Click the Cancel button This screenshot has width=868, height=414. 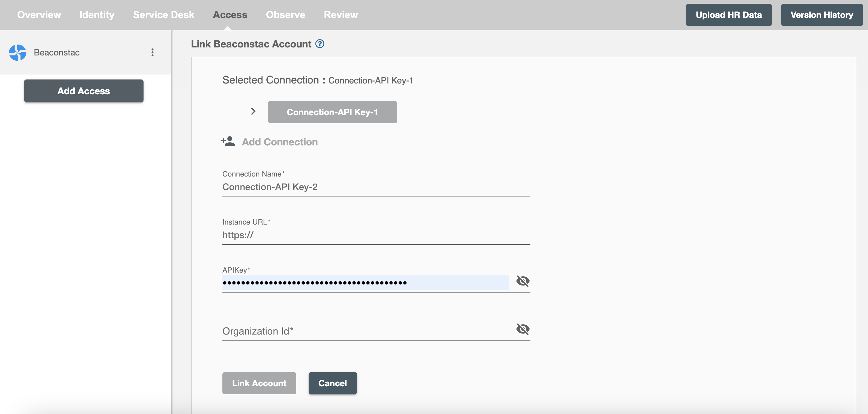[x=333, y=383]
